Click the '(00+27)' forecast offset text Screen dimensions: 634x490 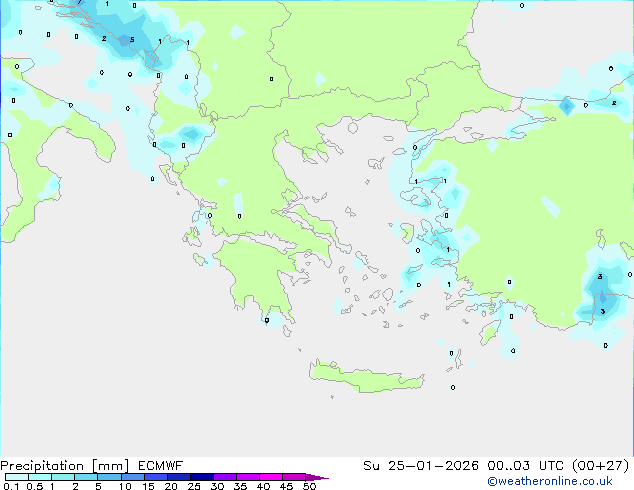(601, 466)
